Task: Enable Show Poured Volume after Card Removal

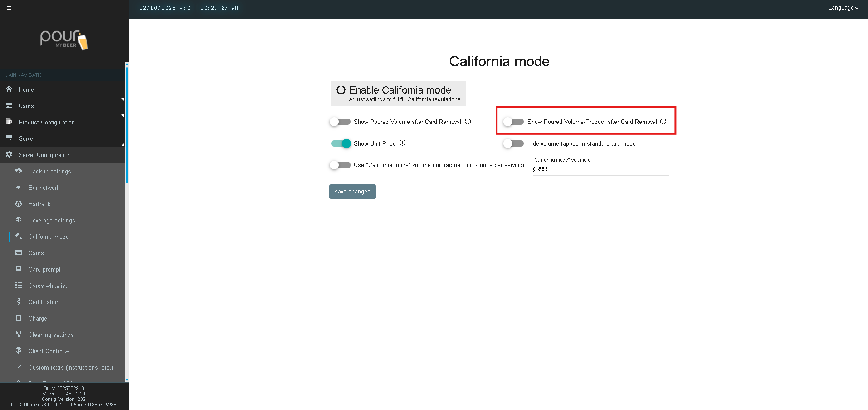Action: [340, 122]
